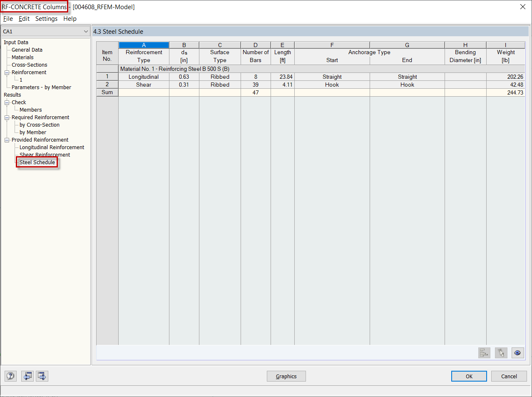Open Materials under Input Data
Screen dimensions: 532x397
(x=27, y=57)
